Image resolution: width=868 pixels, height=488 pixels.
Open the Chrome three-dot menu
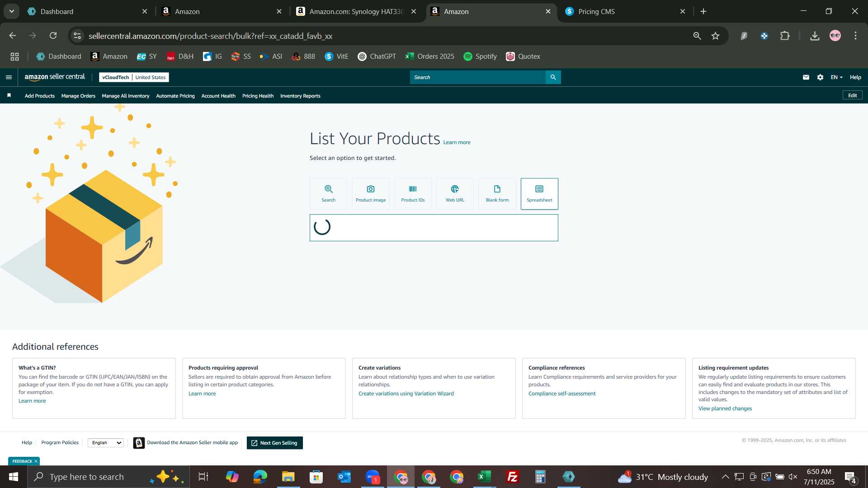coord(855,36)
